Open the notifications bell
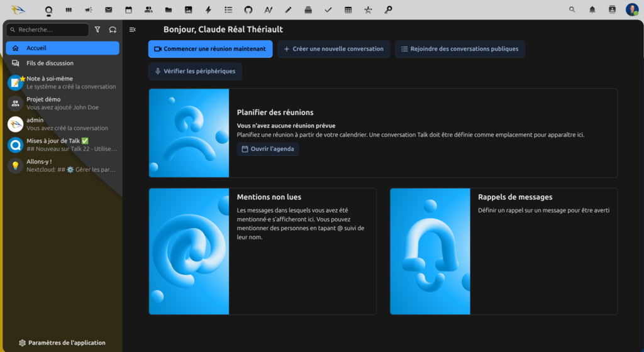The image size is (644, 352). click(592, 10)
